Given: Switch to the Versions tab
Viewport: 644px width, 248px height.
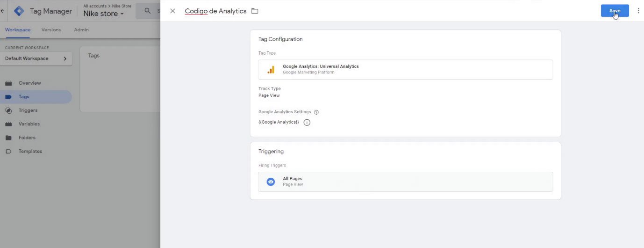Looking at the screenshot, I should coord(51,30).
